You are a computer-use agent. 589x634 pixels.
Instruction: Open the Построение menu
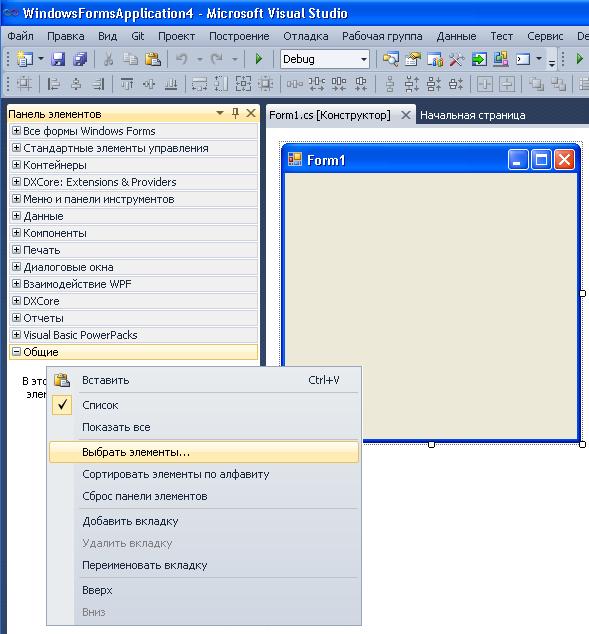tap(239, 36)
